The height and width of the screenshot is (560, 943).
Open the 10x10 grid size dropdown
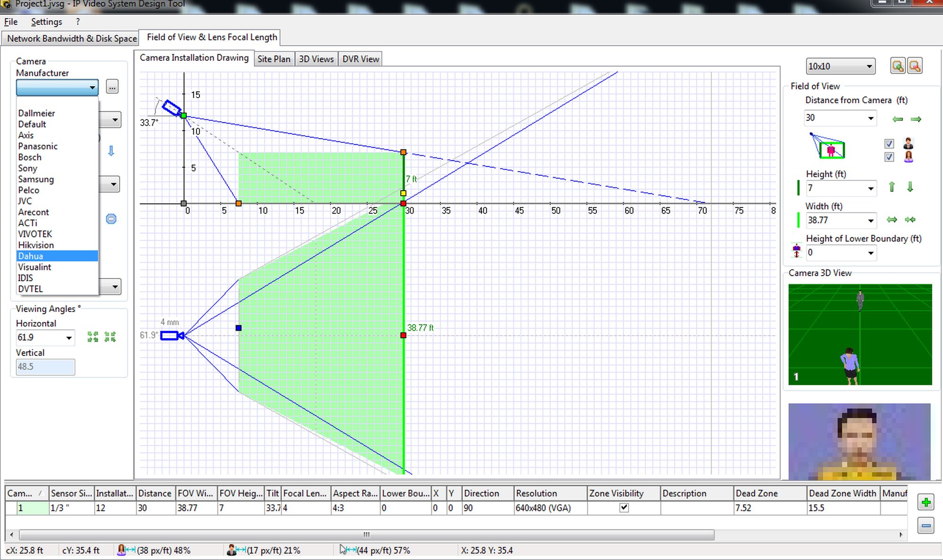pyautogui.click(x=869, y=66)
